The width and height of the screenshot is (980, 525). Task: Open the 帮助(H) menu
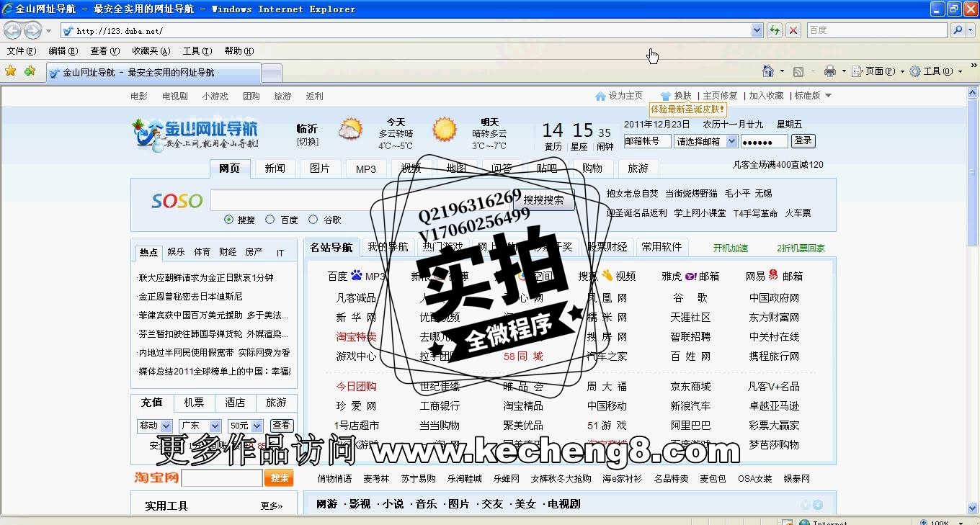pyautogui.click(x=239, y=51)
